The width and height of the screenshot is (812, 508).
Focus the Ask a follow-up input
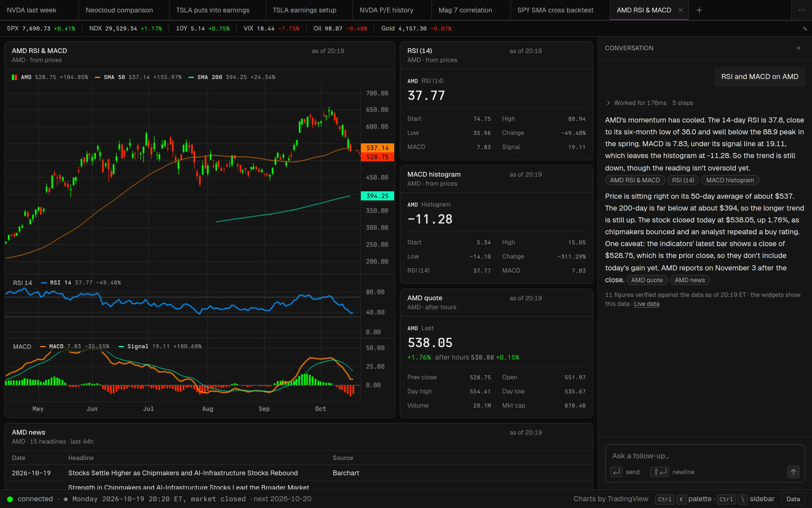point(705,456)
